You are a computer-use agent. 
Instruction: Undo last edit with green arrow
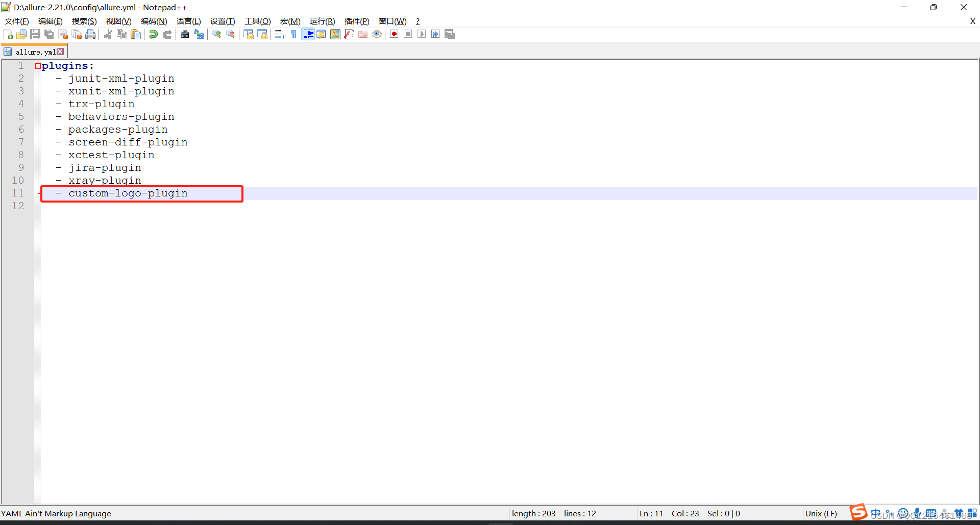click(153, 34)
